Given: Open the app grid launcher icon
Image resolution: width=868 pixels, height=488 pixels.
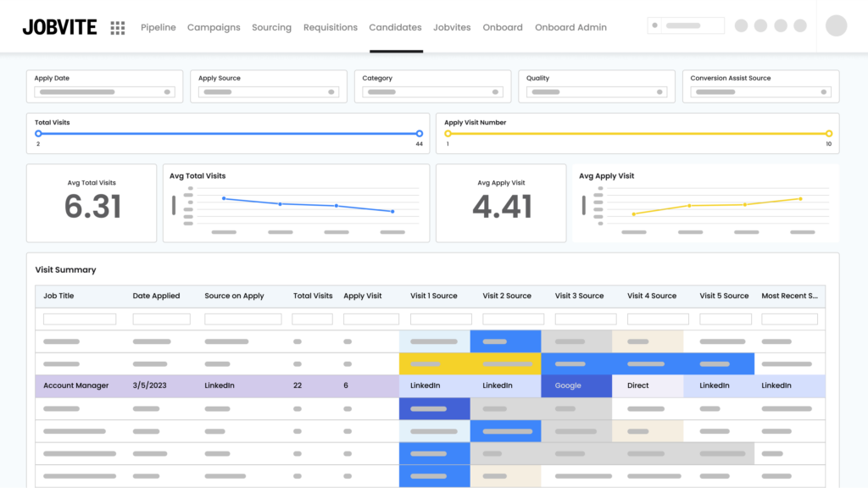Looking at the screenshot, I should pos(118,28).
